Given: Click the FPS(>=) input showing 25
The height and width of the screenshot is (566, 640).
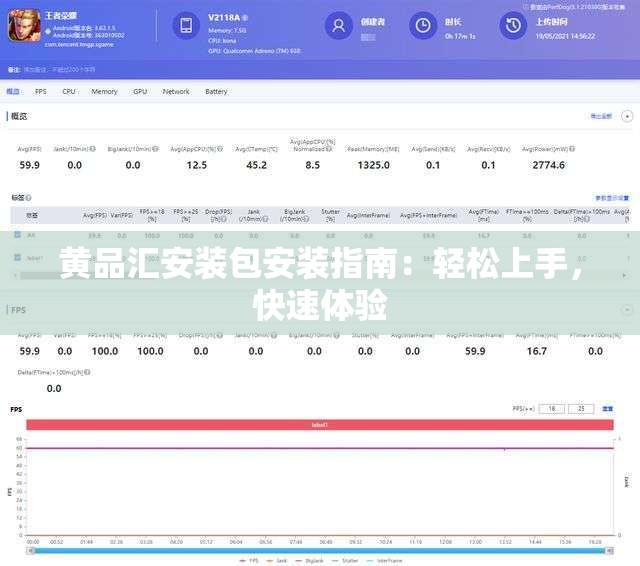Looking at the screenshot, I should coord(581,408).
